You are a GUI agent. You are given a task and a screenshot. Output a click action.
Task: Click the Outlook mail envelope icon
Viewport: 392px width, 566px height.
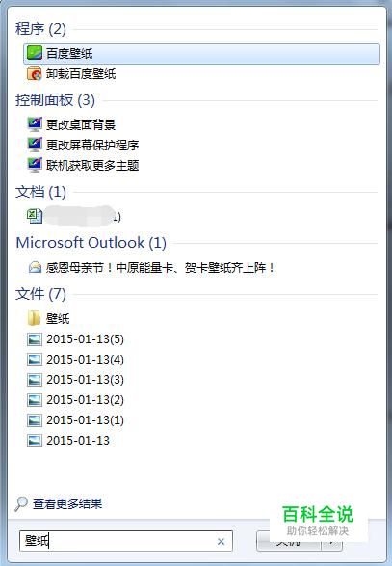pos(35,267)
